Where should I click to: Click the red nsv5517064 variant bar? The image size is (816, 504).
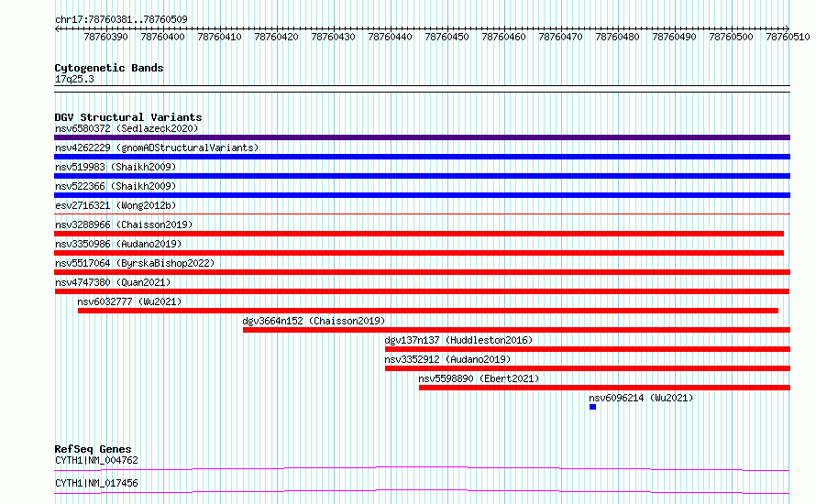(x=422, y=272)
